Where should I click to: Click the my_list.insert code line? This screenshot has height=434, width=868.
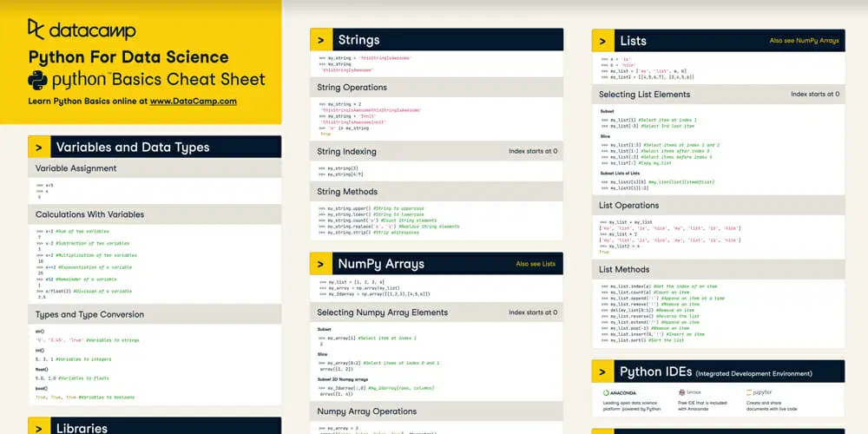tap(654, 334)
